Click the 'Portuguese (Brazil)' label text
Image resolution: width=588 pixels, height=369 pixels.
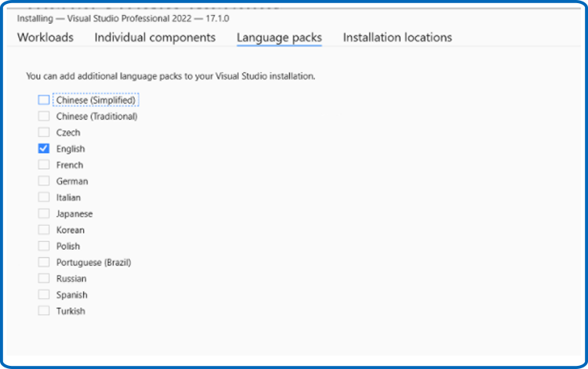point(94,262)
